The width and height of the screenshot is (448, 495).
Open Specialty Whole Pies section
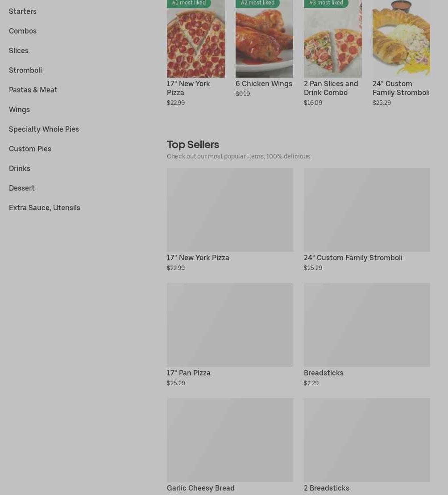coord(44,129)
